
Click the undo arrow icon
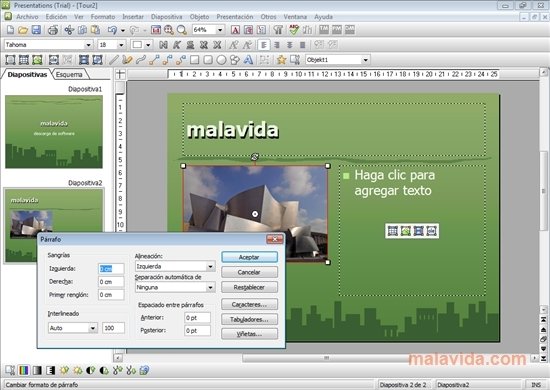[112, 30]
